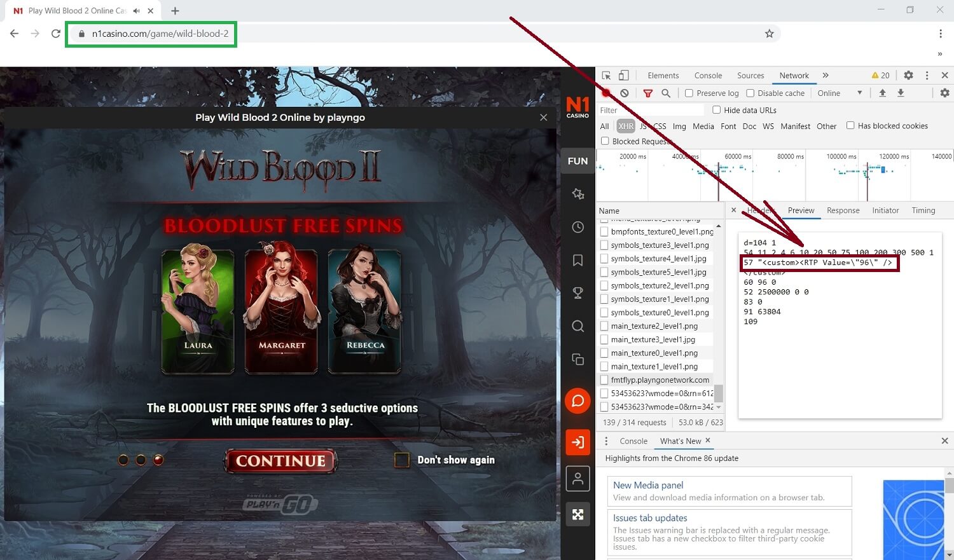Open the Response tab
This screenshot has height=560, width=954.
pyautogui.click(x=843, y=210)
